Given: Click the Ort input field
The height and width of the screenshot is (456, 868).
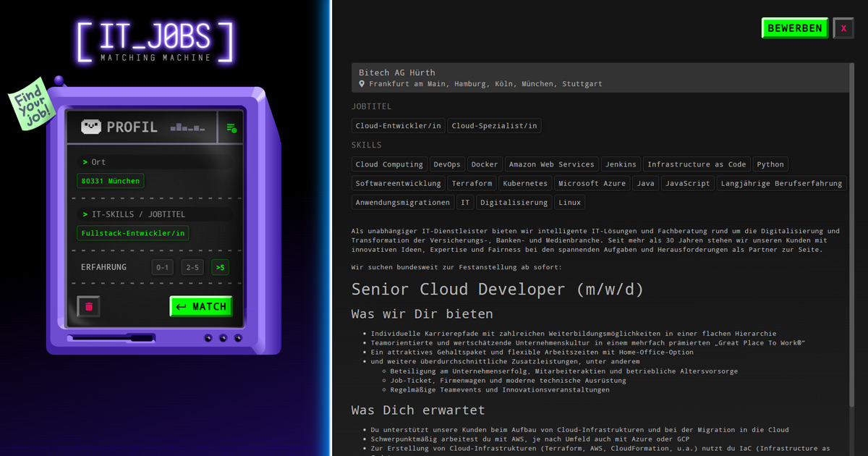Looking at the screenshot, I should pyautogui.click(x=155, y=162).
